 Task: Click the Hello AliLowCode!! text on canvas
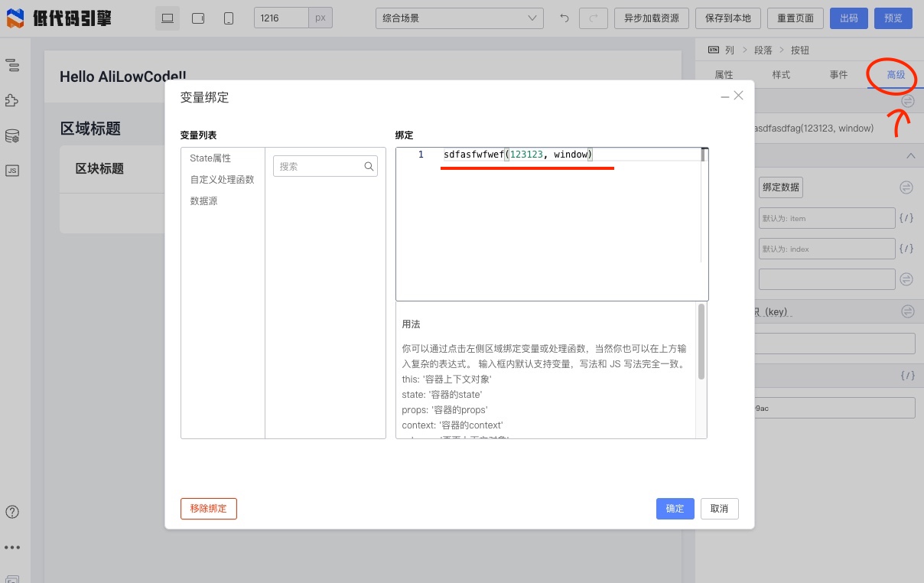(x=122, y=77)
